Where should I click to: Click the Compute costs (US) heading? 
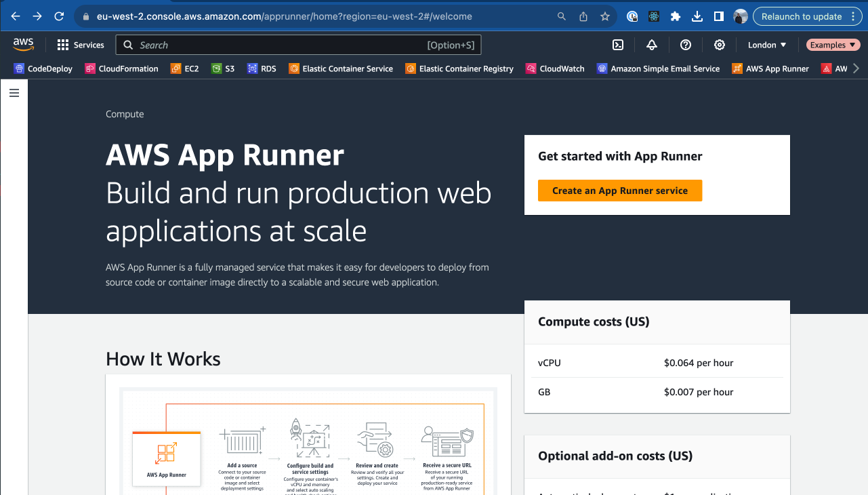[x=594, y=321]
